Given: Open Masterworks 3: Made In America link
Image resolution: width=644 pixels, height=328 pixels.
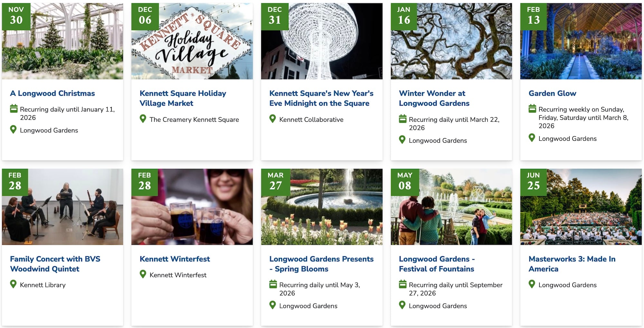Looking at the screenshot, I should (x=572, y=264).
